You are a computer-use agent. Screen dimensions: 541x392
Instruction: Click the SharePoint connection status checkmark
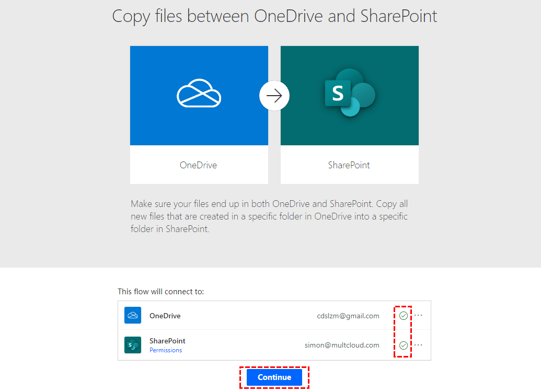pos(404,345)
